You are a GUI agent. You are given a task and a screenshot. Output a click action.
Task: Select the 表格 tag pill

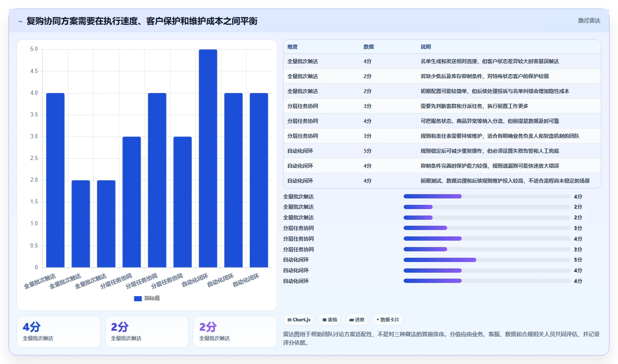(x=330, y=320)
